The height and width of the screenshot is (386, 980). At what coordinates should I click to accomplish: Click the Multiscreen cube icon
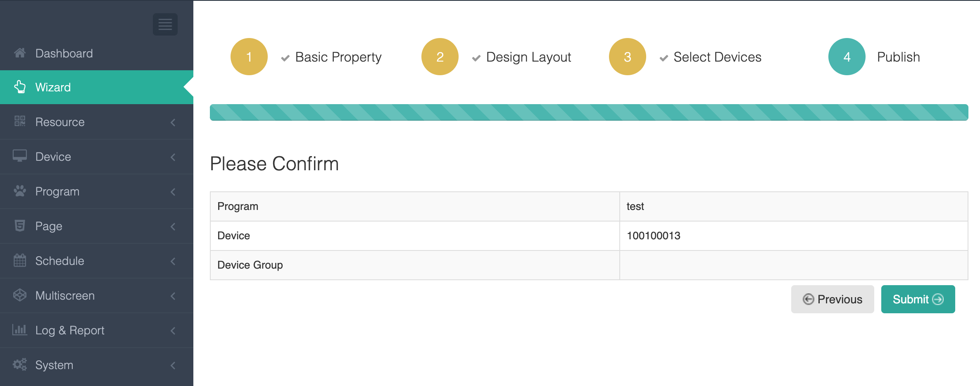point(20,295)
